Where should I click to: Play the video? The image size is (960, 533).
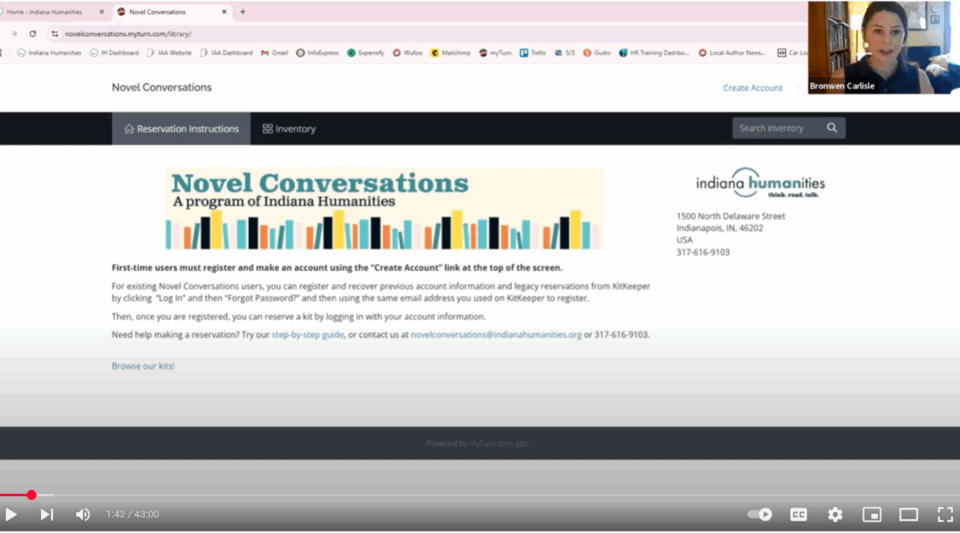coord(11,515)
